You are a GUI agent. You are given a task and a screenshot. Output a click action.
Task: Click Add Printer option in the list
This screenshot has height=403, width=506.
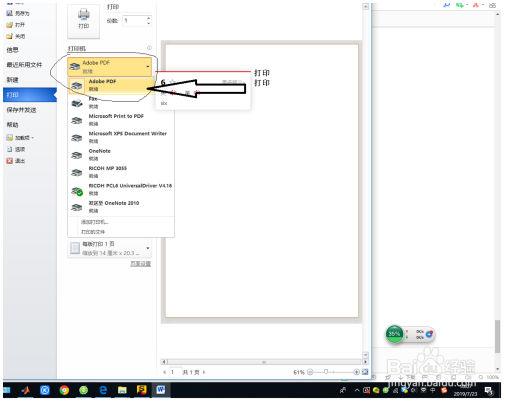click(95, 222)
